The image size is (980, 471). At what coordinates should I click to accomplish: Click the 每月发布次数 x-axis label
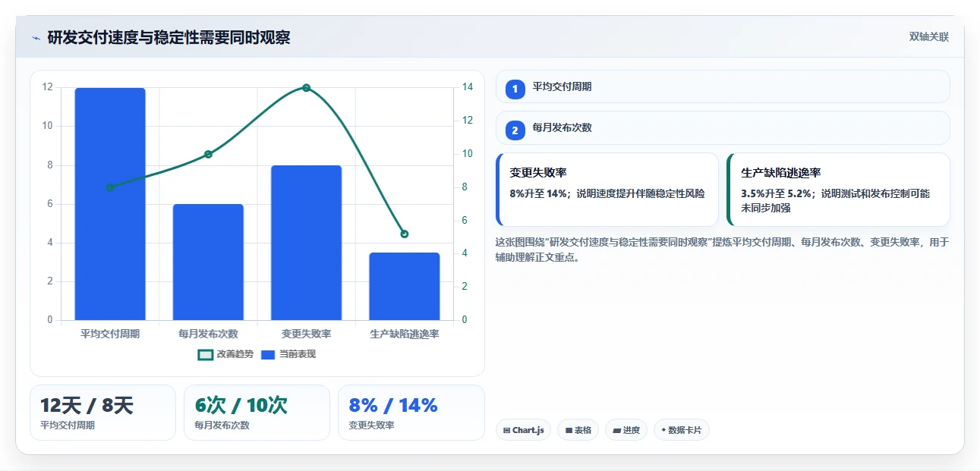(208, 334)
